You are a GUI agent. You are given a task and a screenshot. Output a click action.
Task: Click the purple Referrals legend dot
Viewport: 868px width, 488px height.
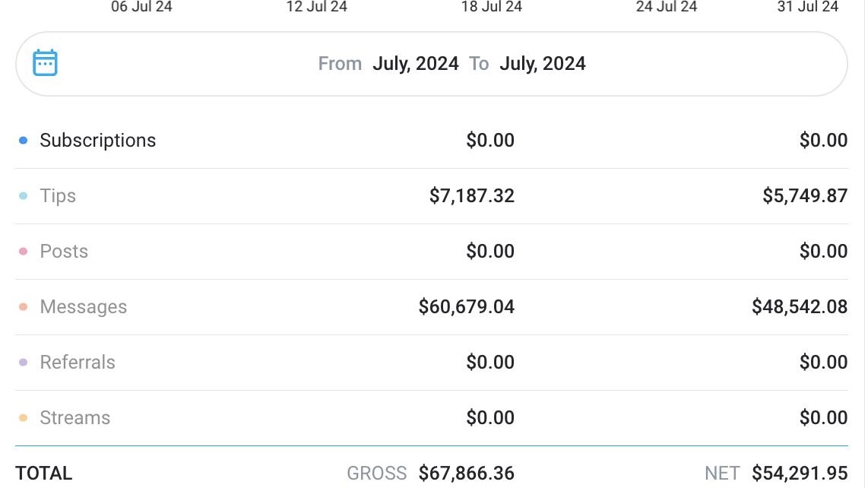tap(24, 363)
